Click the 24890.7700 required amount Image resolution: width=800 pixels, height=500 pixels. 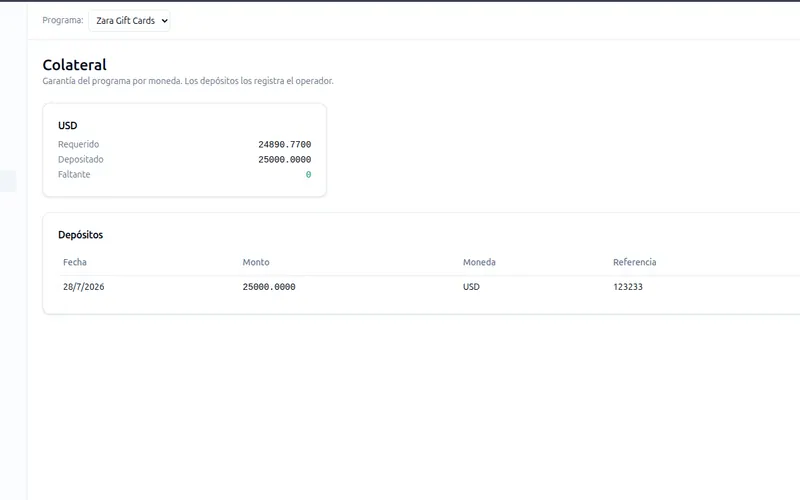click(284, 144)
